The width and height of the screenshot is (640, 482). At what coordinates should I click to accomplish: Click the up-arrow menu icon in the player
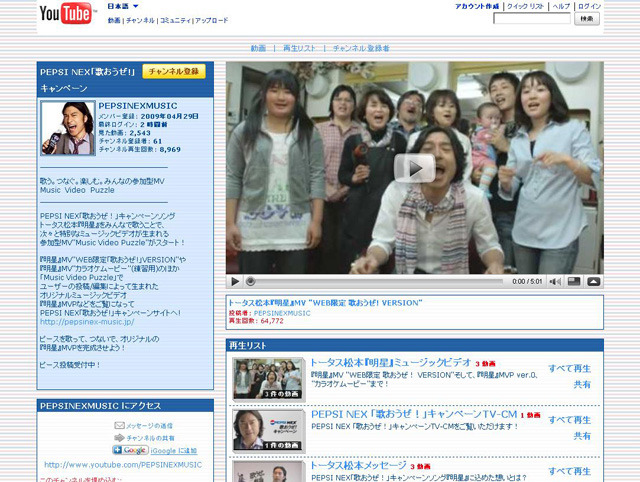(593, 282)
